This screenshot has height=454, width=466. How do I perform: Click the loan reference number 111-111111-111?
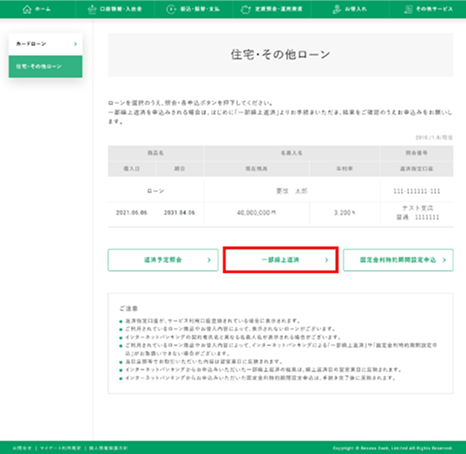click(x=417, y=191)
